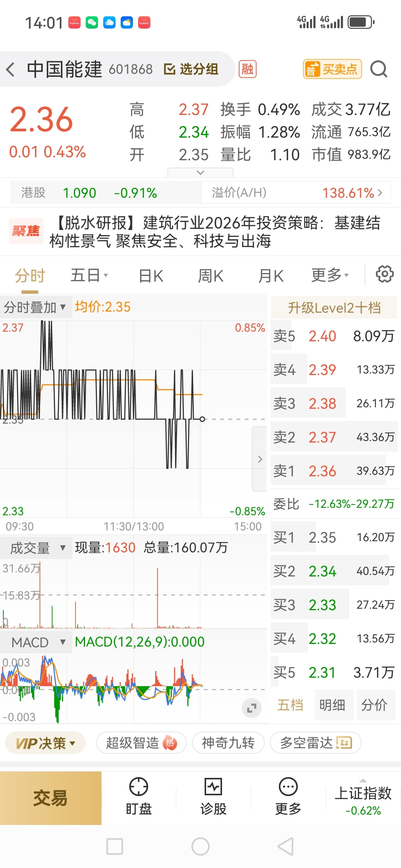Open chart settings gear icon
Image resolution: width=401 pixels, height=868 pixels.
[x=385, y=274]
